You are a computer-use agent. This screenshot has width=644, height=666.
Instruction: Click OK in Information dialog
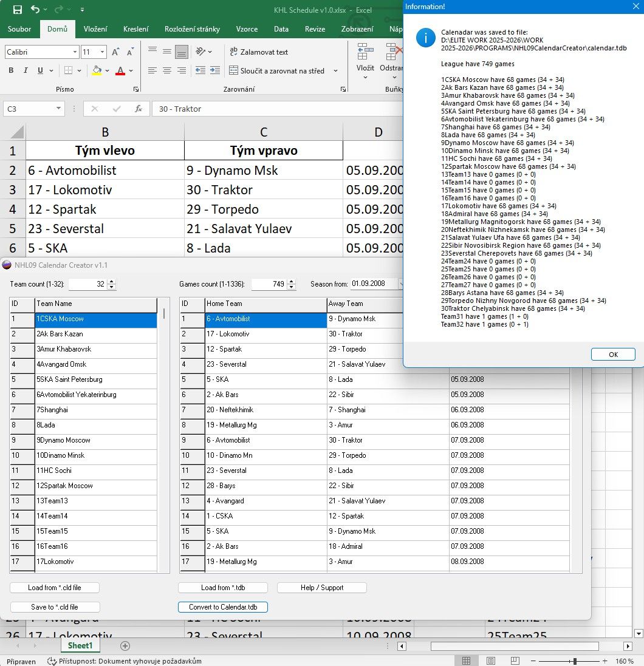[613, 354]
